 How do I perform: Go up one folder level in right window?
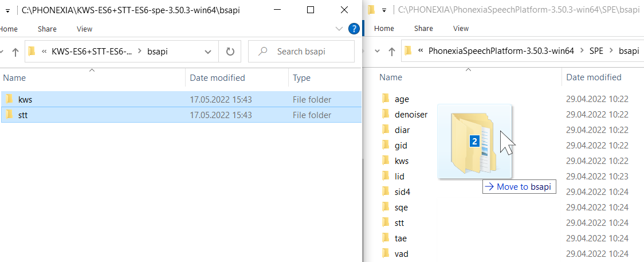click(392, 52)
